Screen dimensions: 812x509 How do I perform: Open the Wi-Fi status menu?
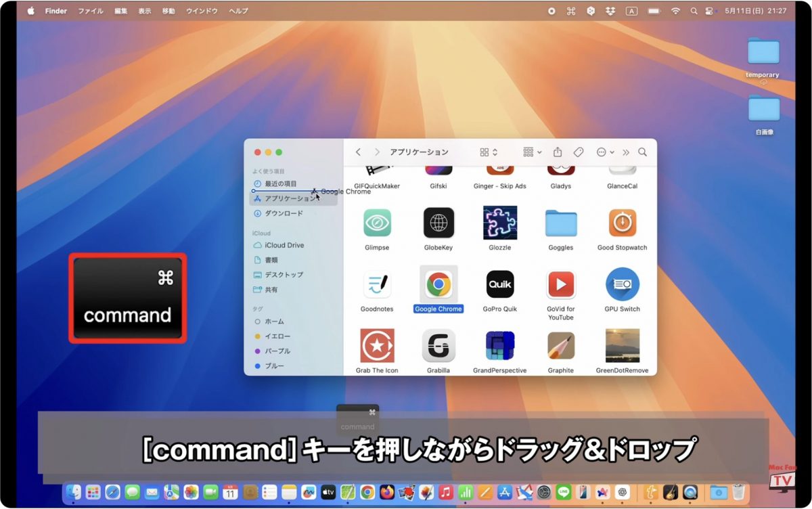[675, 11]
